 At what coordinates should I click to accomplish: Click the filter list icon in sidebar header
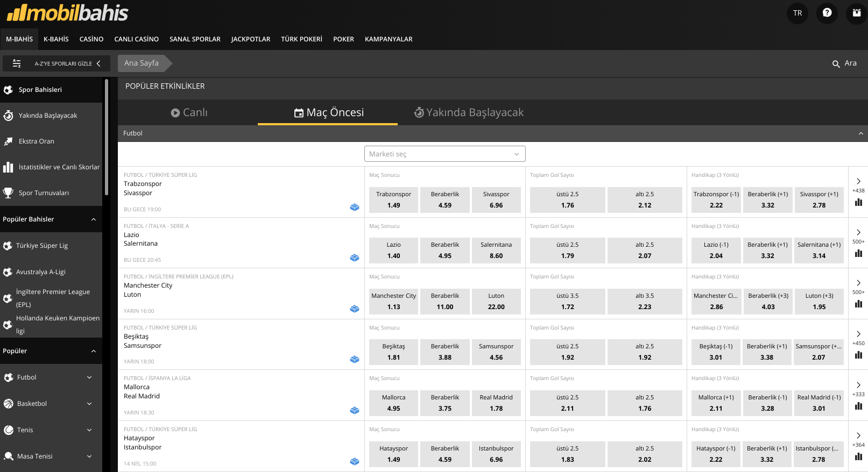point(17,63)
